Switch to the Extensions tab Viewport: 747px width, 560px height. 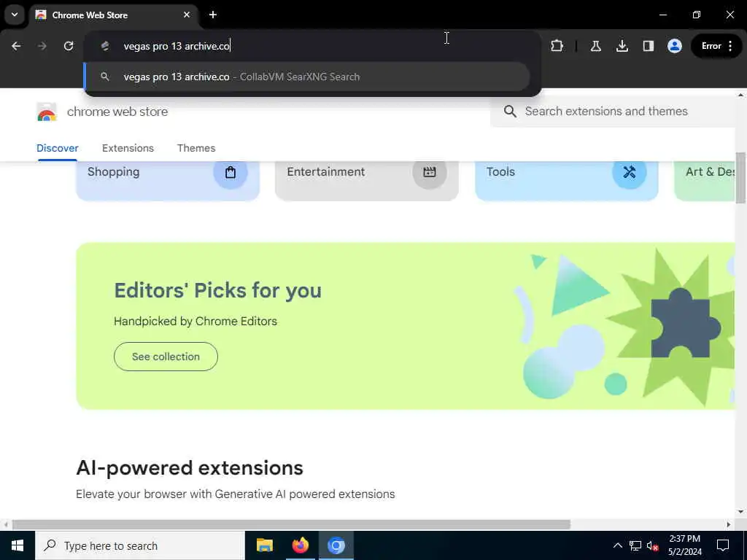[128, 148]
